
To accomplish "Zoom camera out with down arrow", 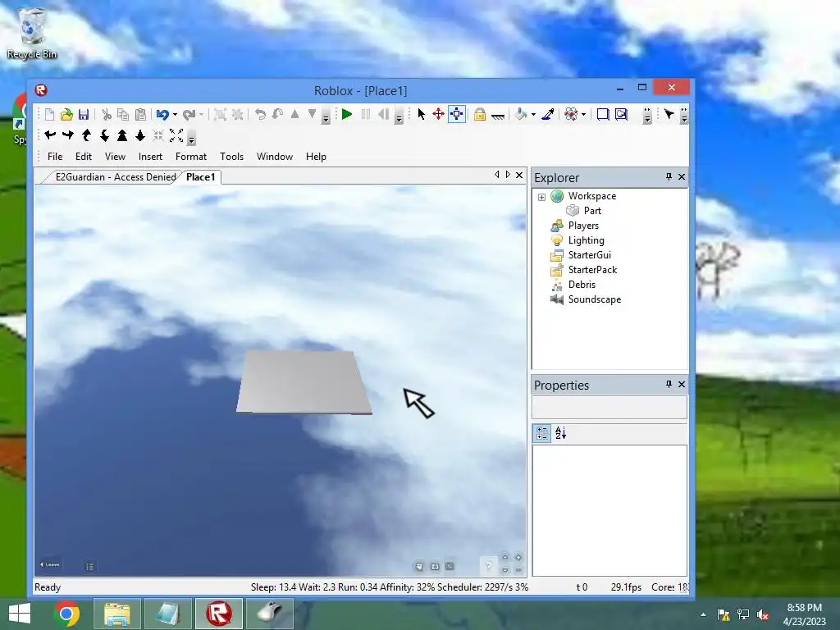I will tap(140, 135).
